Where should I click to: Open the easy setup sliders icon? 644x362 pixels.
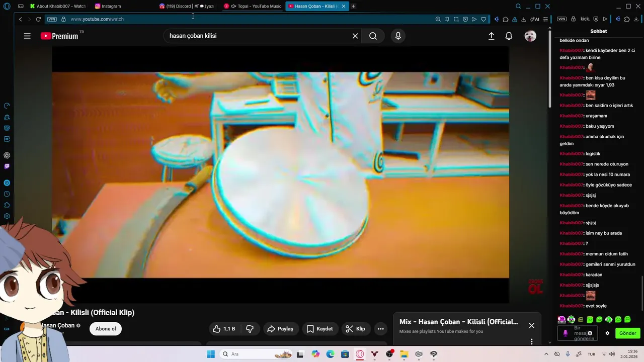click(x=545, y=19)
